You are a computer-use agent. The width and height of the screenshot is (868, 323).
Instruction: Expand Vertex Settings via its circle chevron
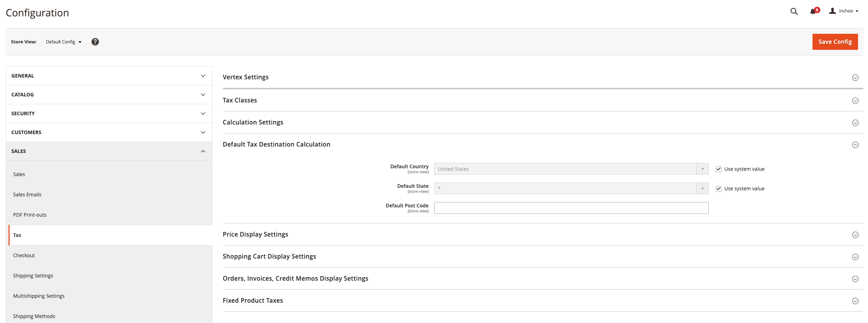coord(855,78)
